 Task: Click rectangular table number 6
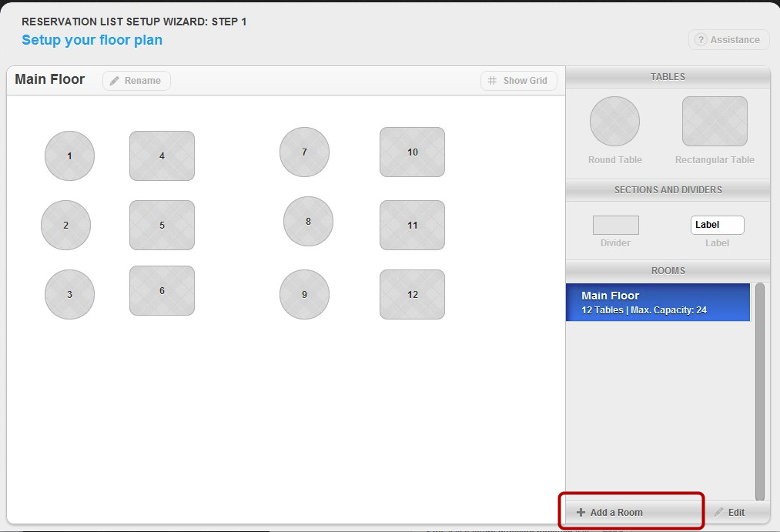tap(162, 290)
